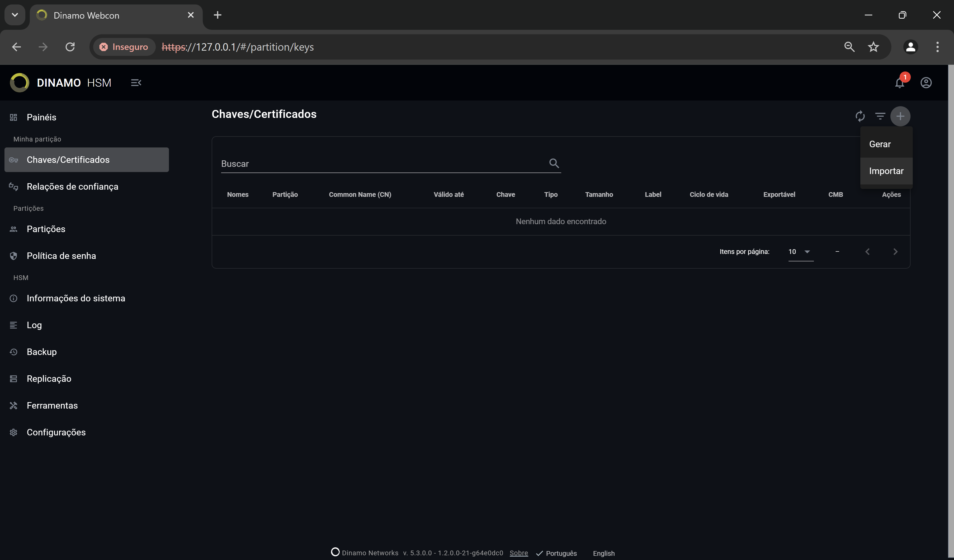Open the notifications bell
The width and height of the screenshot is (954, 560).
click(x=900, y=82)
